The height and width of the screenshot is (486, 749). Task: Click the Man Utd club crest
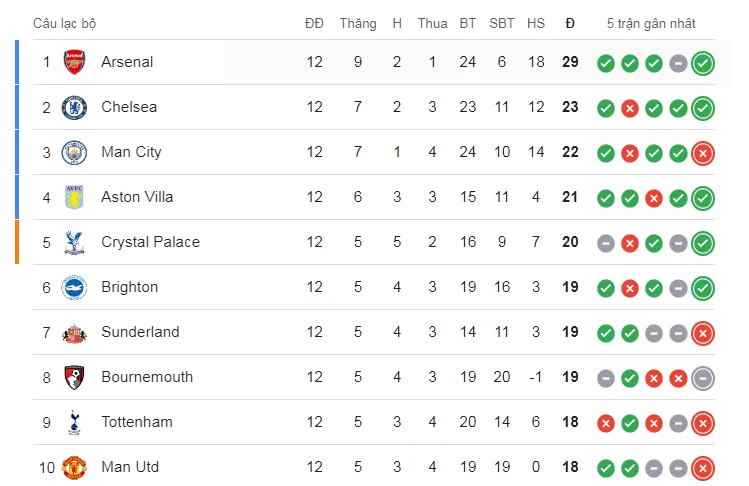click(x=74, y=467)
